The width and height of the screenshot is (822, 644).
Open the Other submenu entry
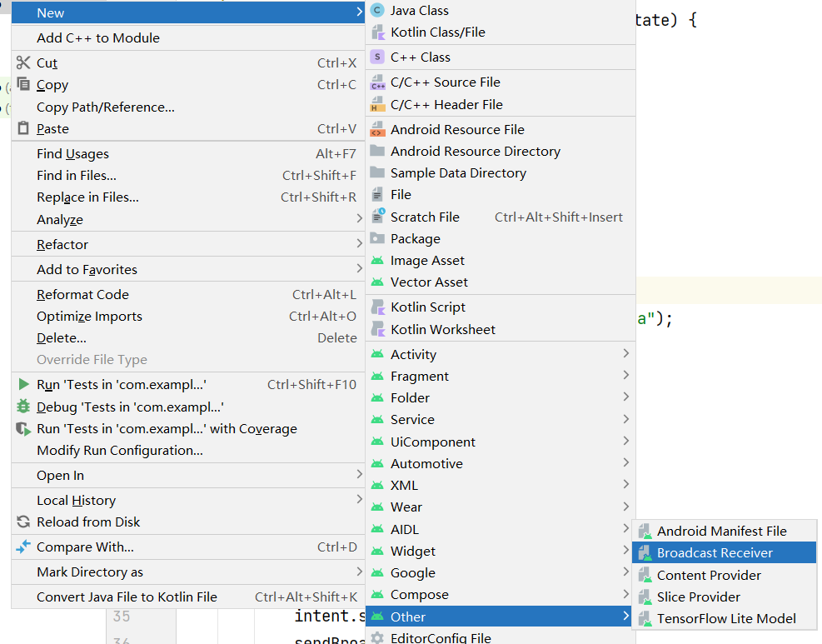coord(501,617)
